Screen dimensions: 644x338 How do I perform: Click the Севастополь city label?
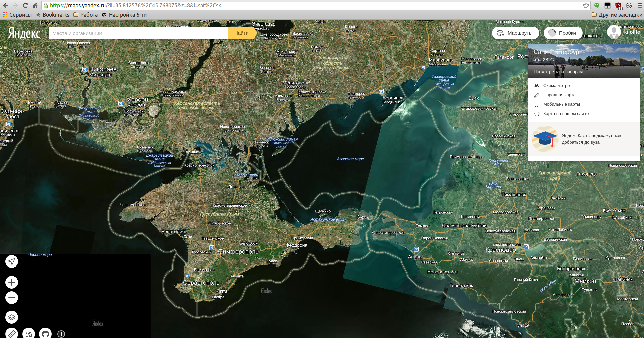[201, 283]
